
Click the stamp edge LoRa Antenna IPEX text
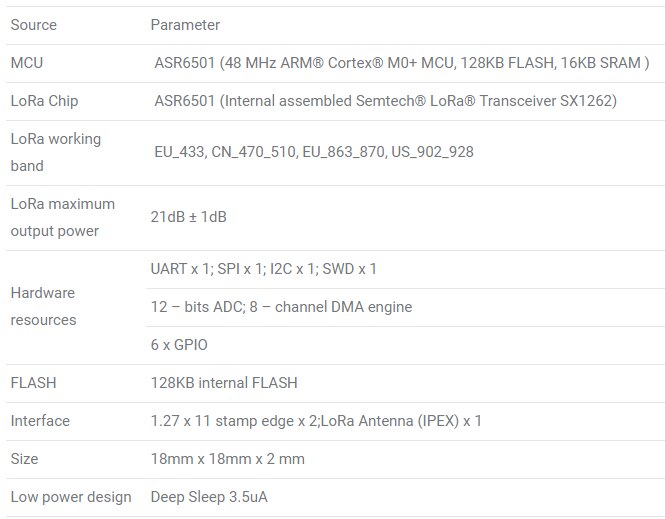[316, 421]
